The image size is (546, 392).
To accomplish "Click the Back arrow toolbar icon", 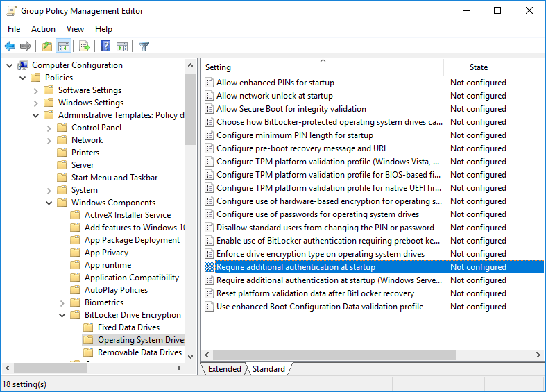I will 10,46.
